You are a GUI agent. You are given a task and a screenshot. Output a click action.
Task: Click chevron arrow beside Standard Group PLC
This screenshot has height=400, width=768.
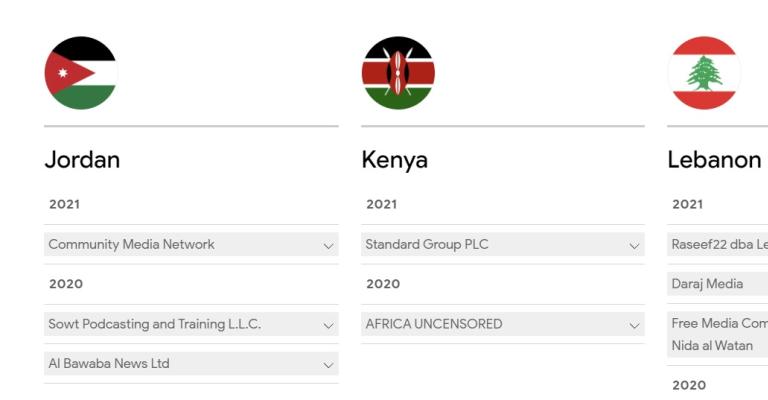coord(634,245)
